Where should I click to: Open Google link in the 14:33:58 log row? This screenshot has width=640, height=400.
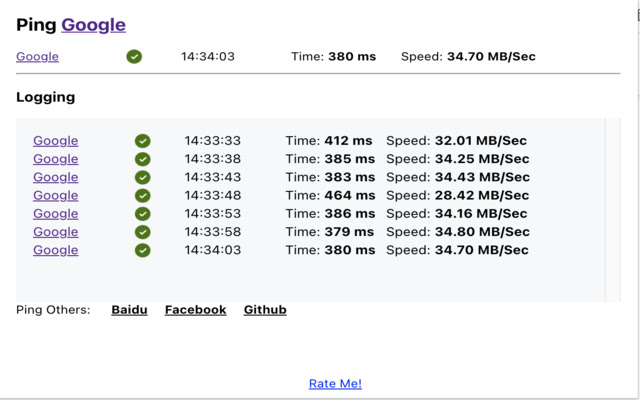[x=55, y=232]
